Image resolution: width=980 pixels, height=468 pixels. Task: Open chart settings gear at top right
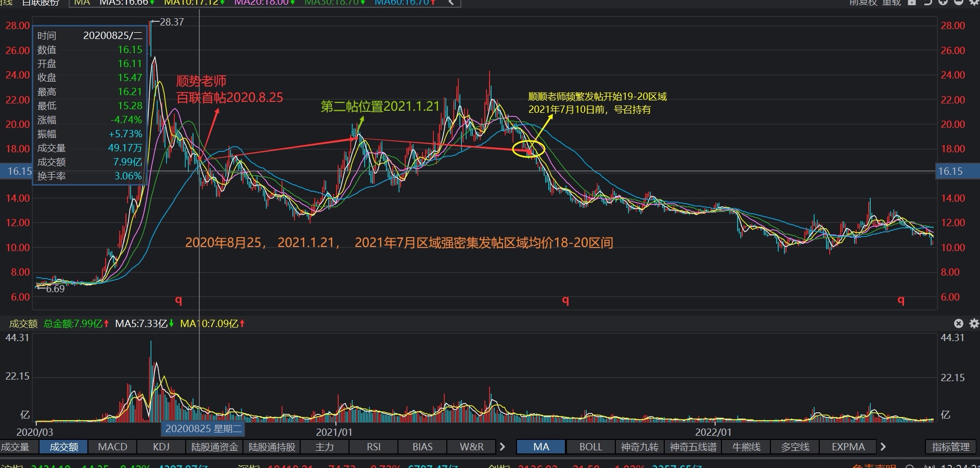click(x=974, y=2)
